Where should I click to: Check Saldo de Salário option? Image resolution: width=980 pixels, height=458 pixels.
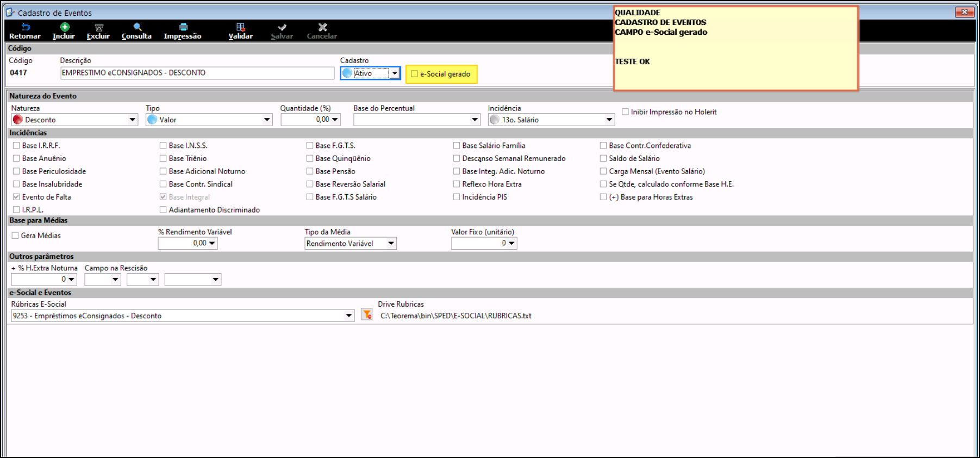pyautogui.click(x=603, y=158)
